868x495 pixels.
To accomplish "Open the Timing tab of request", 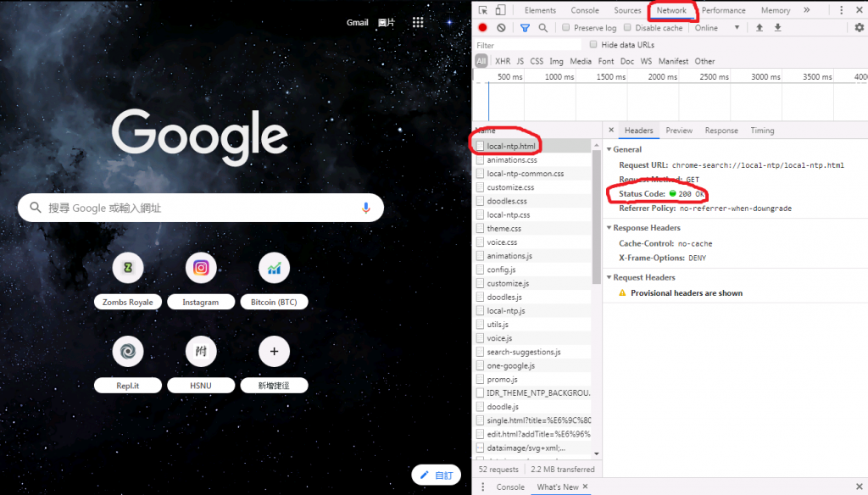I will click(x=762, y=131).
